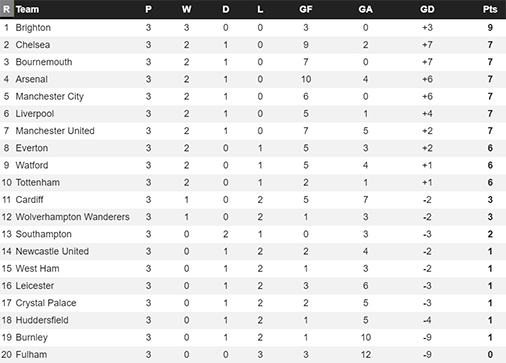The width and height of the screenshot is (506, 363).
Task: Open the Fulham team entry
Action: pyautogui.click(x=31, y=355)
